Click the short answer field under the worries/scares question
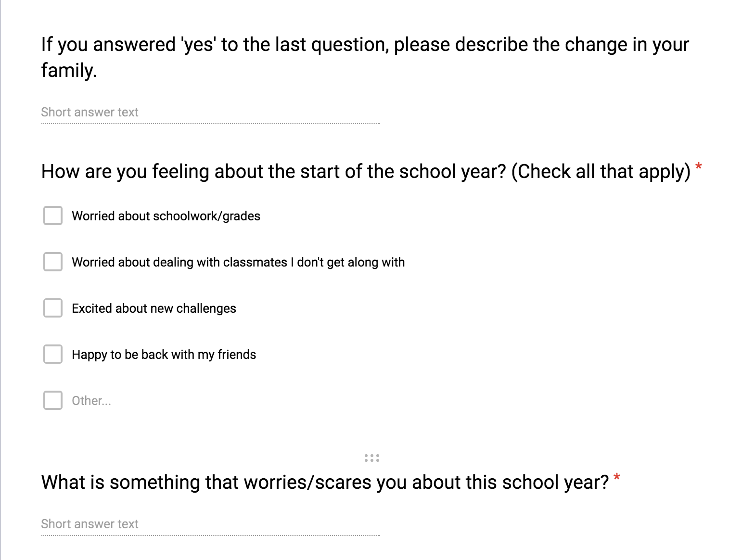 coord(210,524)
